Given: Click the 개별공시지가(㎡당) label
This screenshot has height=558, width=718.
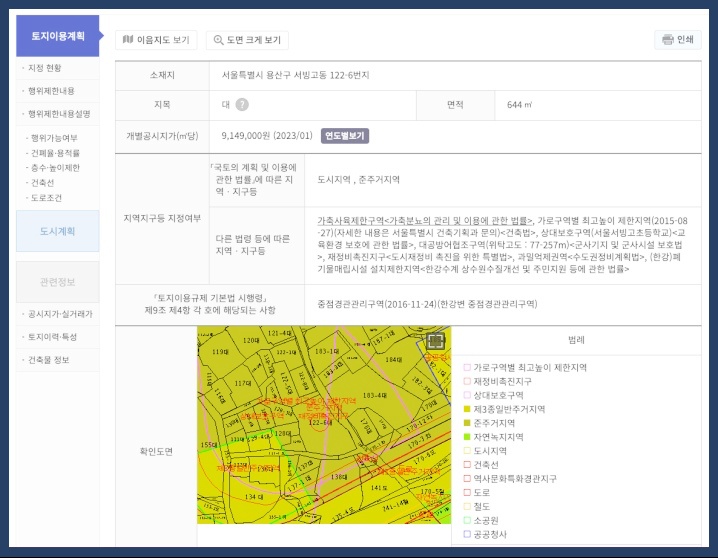Looking at the screenshot, I should pos(162,136).
